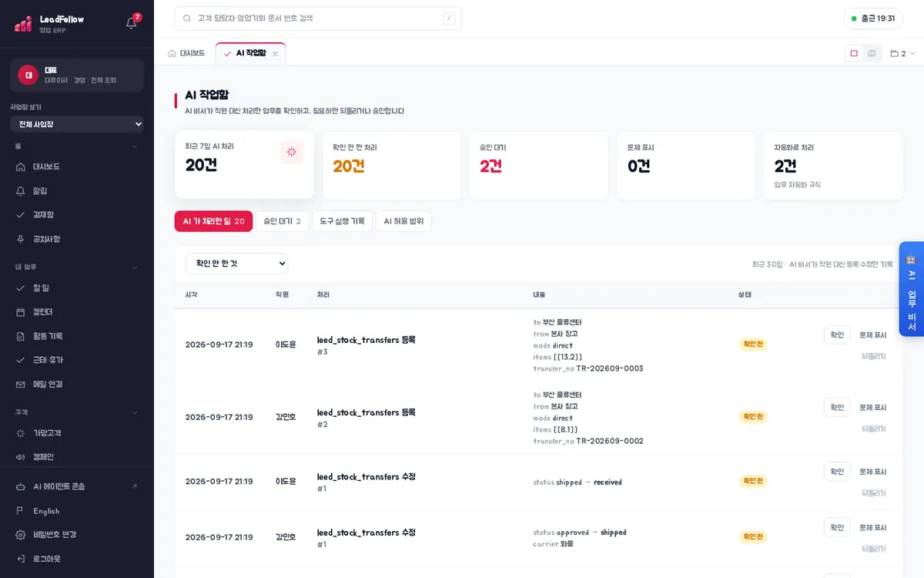The image size is (924, 578).
Task: Open the AI 업무 비서 side panel
Action: point(911,289)
